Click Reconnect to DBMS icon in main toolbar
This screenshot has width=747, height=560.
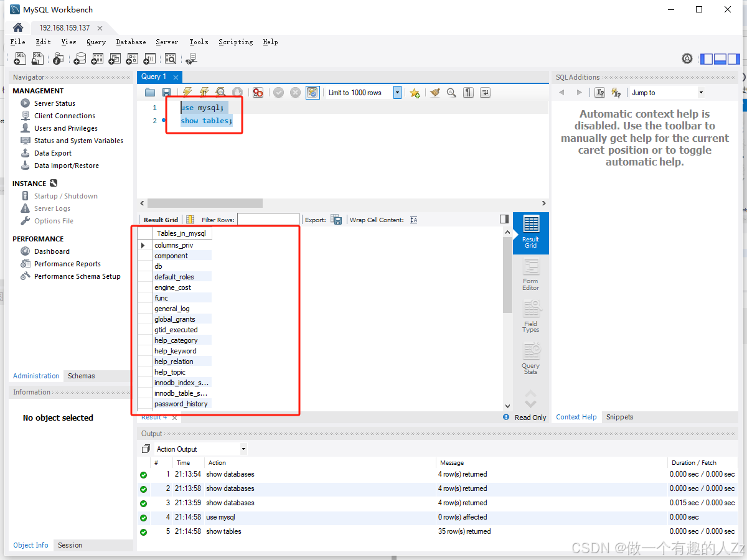point(191,58)
